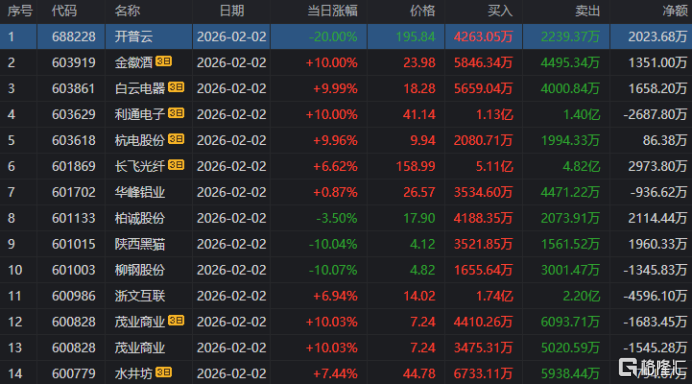Click row number 13

click(15, 348)
